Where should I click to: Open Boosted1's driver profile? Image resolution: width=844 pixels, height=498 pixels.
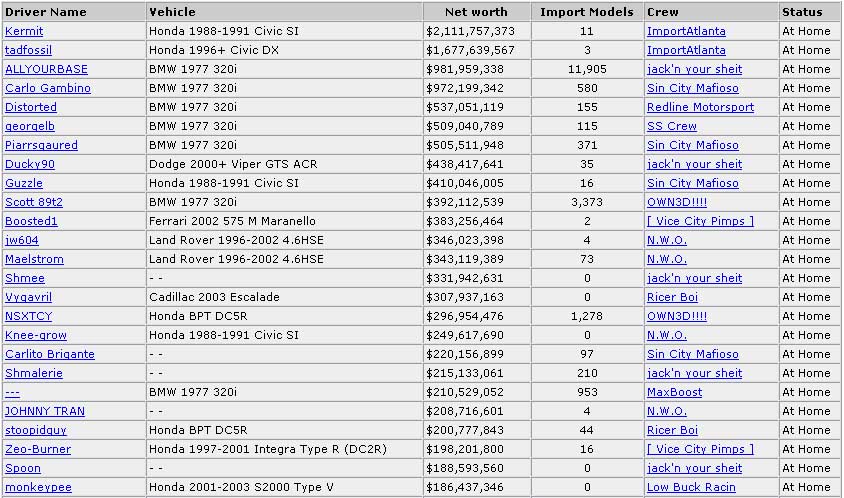tap(32, 221)
